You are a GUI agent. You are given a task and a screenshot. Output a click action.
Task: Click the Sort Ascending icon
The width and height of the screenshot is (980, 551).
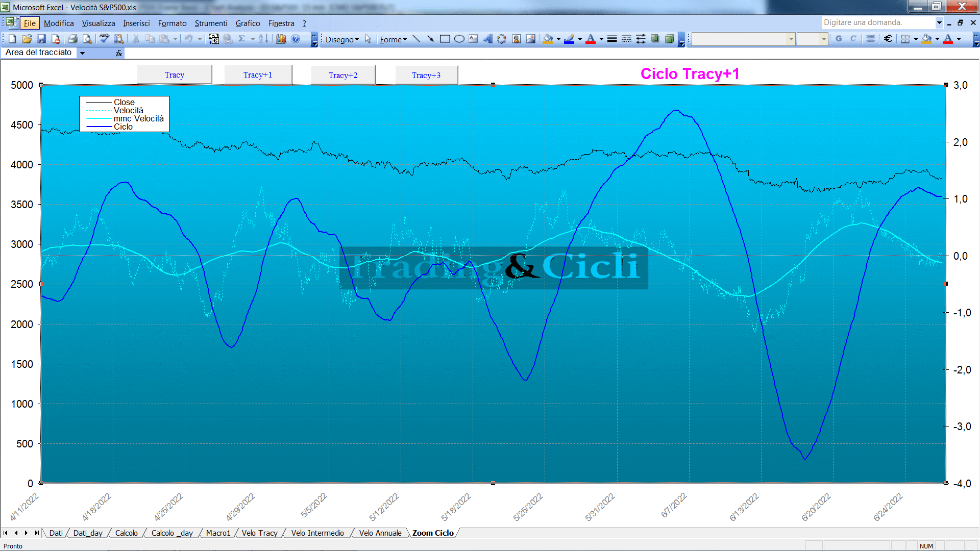263,39
